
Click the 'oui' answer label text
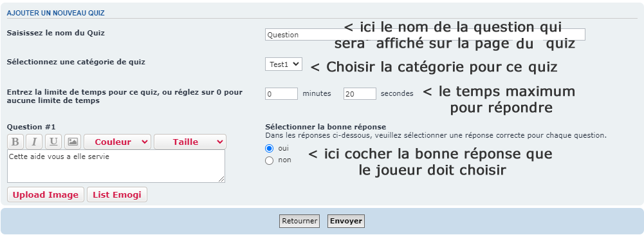coord(283,148)
